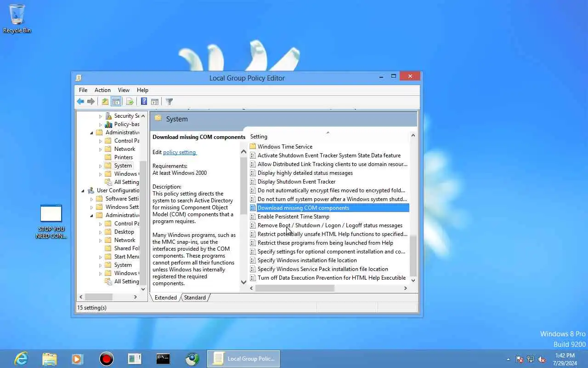Image resolution: width=588 pixels, height=368 pixels.
Task: Switch to the Standard tab
Action: point(195,298)
